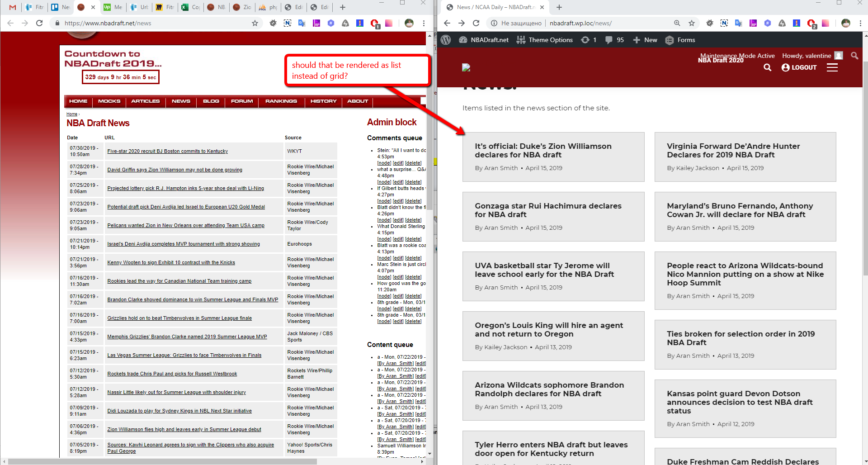The image size is (868, 465).
Task: Open a new tab in right browser
Action: (x=559, y=7)
